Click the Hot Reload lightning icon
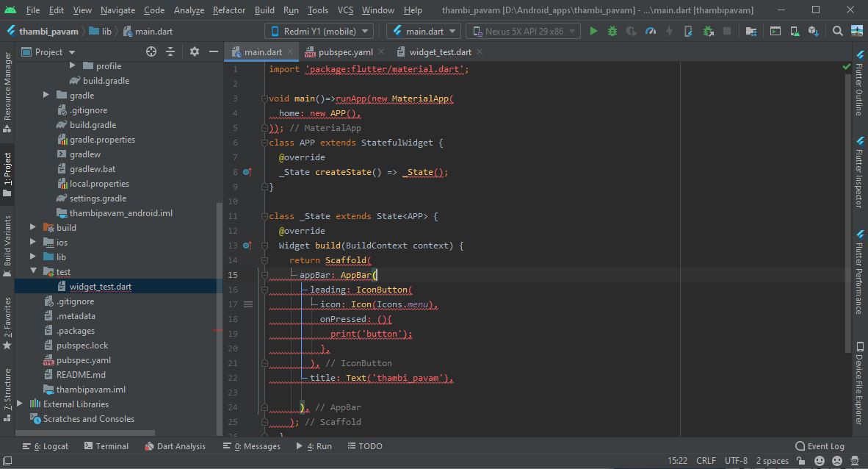 pyautogui.click(x=669, y=31)
